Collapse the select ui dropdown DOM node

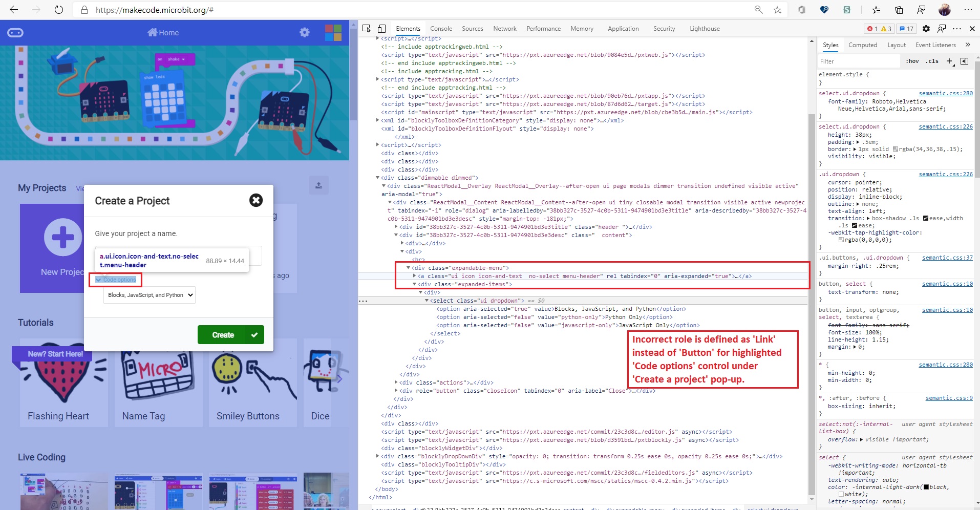(427, 301)
